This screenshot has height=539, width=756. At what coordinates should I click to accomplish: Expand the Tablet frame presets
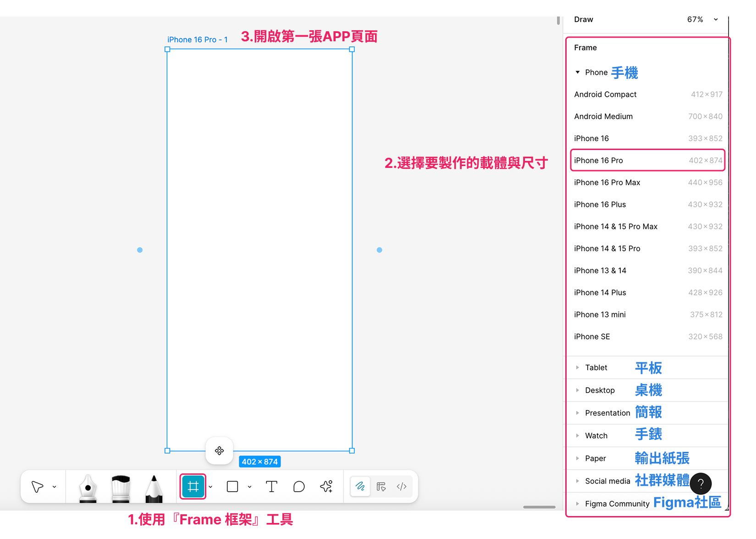tap(596, 367)
